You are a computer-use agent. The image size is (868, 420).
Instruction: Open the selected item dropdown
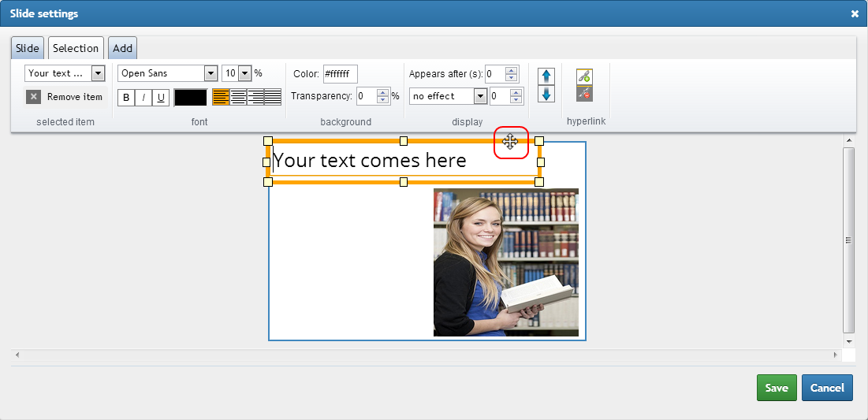coord(98,73)
